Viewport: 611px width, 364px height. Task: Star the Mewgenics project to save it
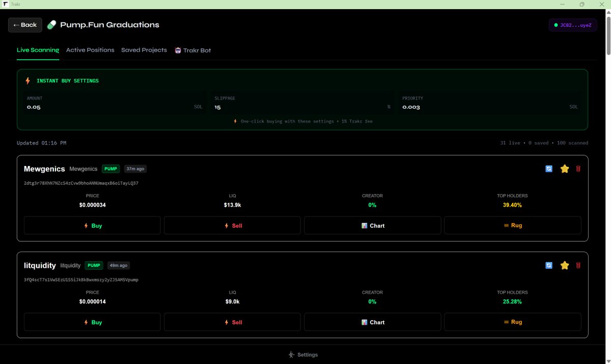point(564,169)
